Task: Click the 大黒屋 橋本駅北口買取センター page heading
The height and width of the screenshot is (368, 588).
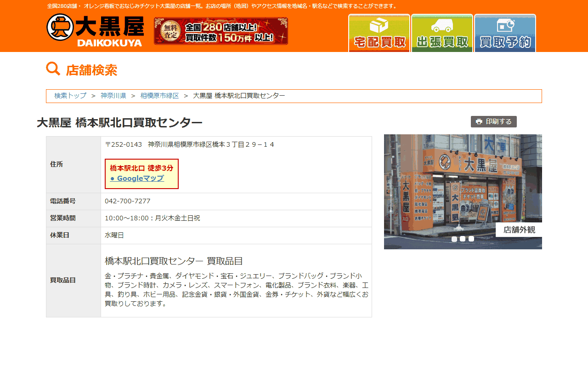Action: coord(119,123)
